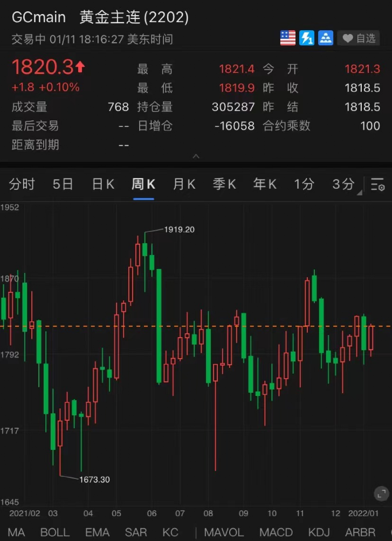392x541 pixels.
Task: Select the 日K daily candlestick tab
Action: [103, 184]
